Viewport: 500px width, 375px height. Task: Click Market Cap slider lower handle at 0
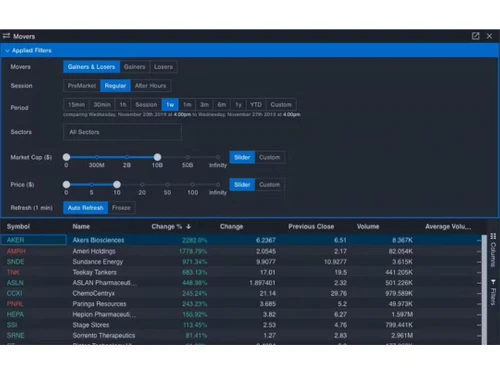click(x=66, y=157)
